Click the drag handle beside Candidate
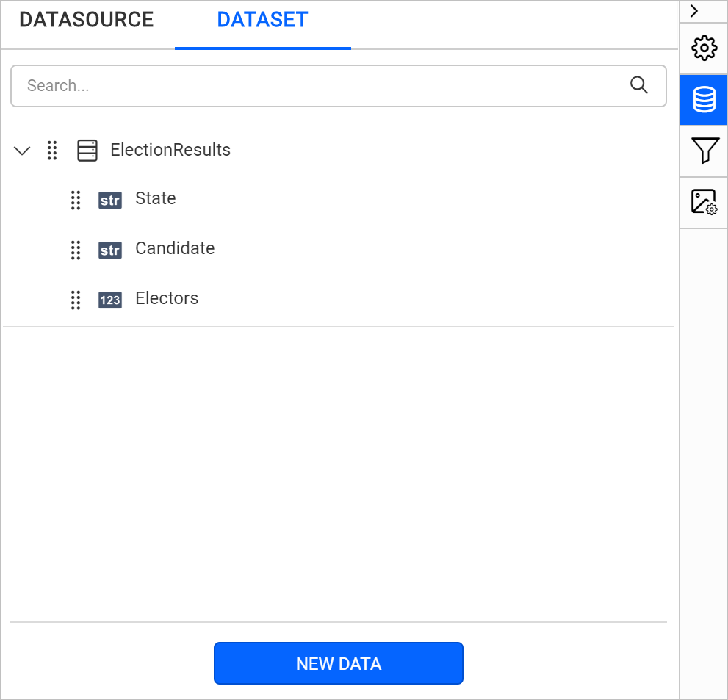Image resolution: width=728 pixels, height=700 pixels. pyautogui.click(x=76, y=250)
